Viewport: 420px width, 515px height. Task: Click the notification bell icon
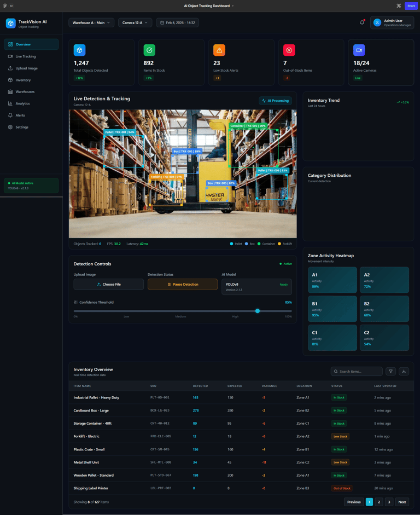click(x=361, y=22)
